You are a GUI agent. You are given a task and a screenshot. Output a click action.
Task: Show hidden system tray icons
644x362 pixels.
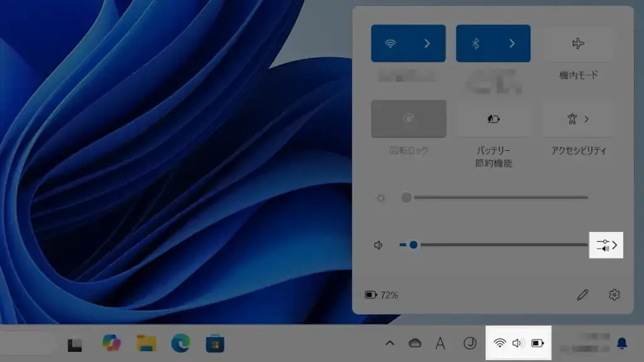coord(390,343)
